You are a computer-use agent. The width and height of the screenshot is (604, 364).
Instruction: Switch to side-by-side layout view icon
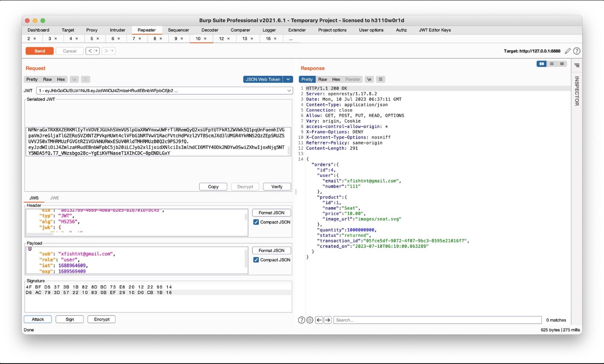click(x=541, y=64)
